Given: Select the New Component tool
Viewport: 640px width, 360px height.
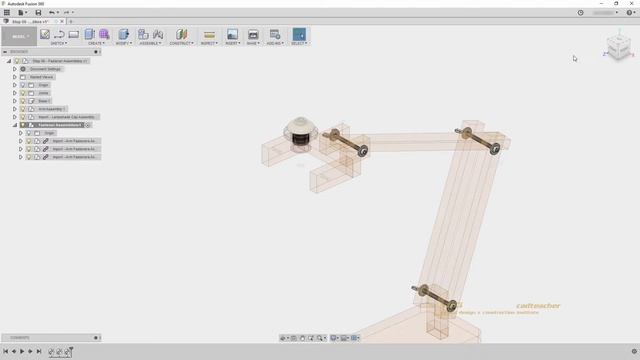Looking at the screenshot, I should point(143,34).
